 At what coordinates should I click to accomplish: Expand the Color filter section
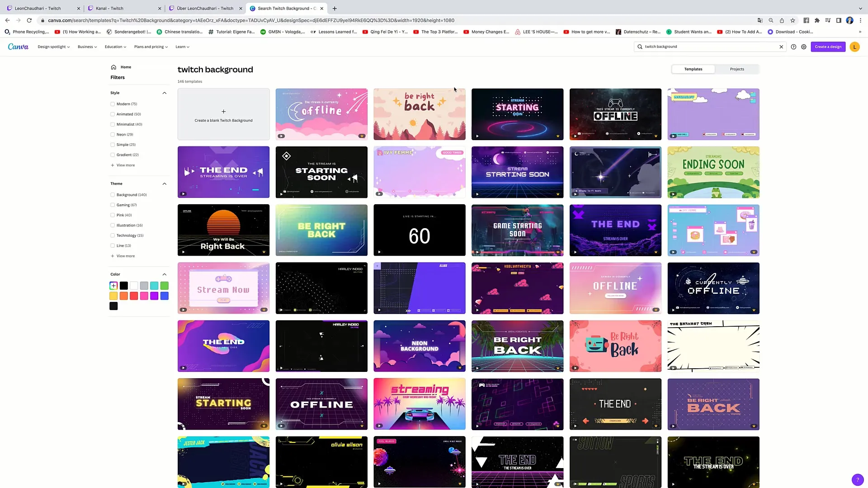[x=165, y=274]
